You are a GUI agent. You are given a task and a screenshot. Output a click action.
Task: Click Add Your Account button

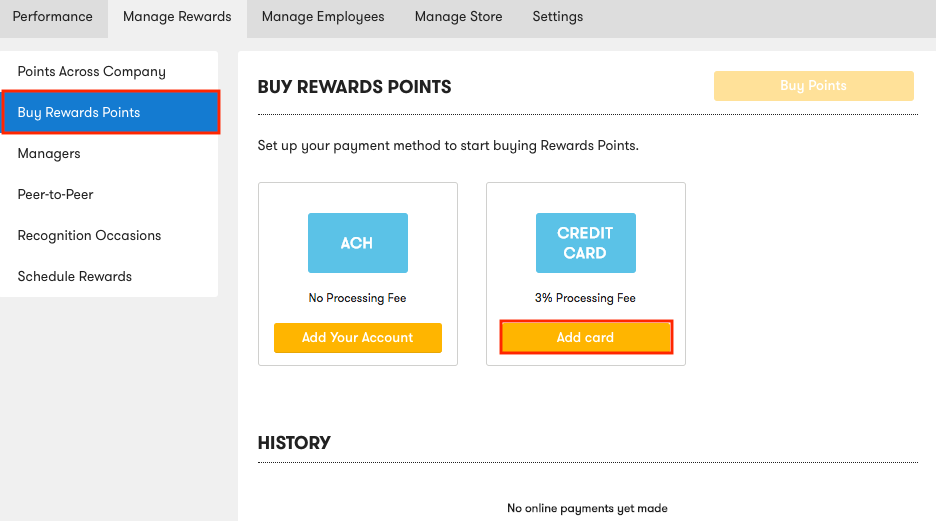[x=358, y=338]
